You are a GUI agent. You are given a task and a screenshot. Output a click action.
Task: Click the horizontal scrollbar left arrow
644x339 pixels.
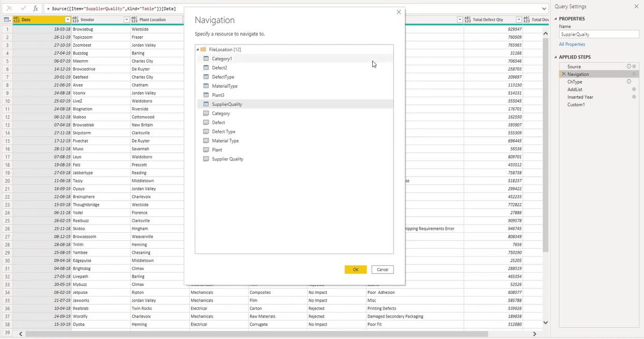click(x=21, y=334)
